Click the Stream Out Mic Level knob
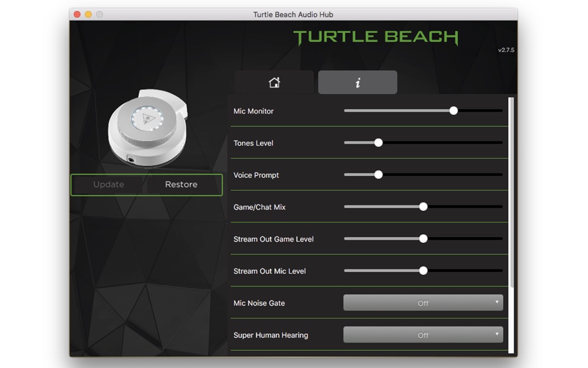588x368 pixels. coord(423,270)
